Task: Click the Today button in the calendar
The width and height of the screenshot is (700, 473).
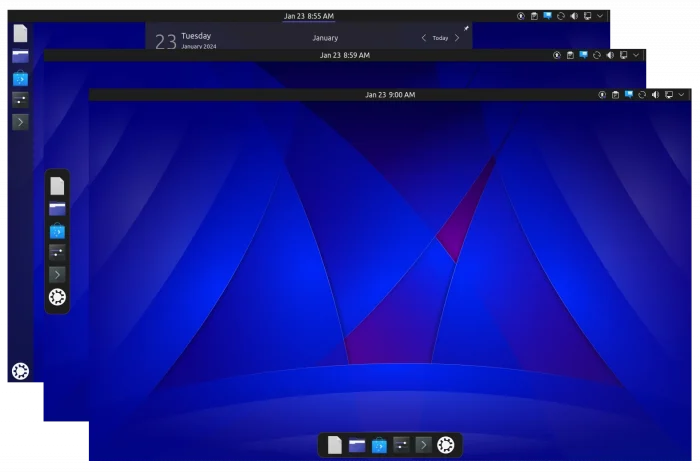Action: click(440, 38)
